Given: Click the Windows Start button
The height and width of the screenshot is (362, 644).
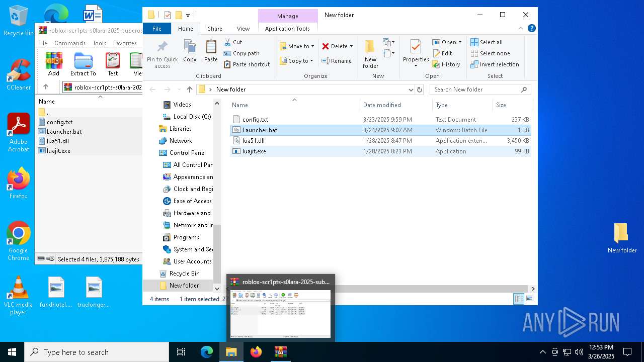Looking at the screenshot, I should point(12,352).
